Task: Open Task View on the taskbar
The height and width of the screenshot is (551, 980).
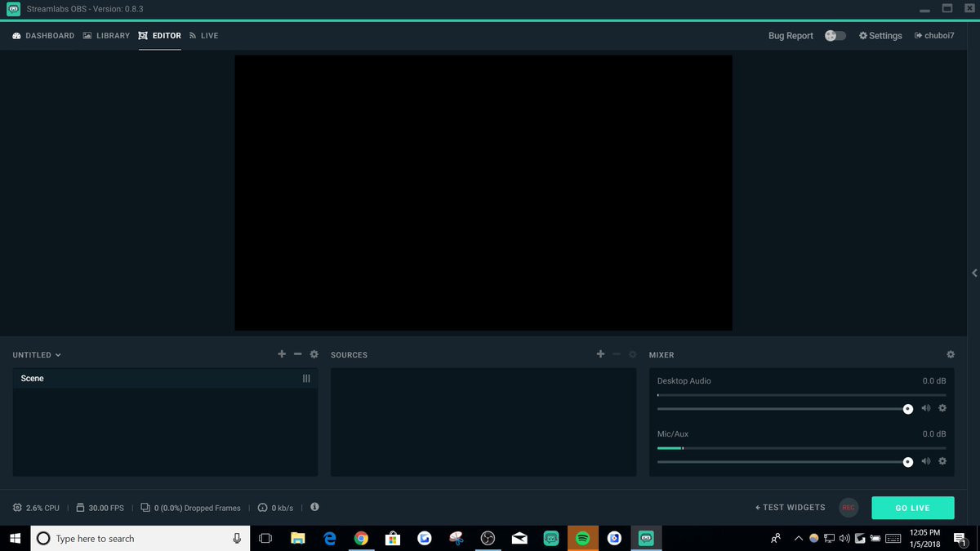Action: (265, 538)
